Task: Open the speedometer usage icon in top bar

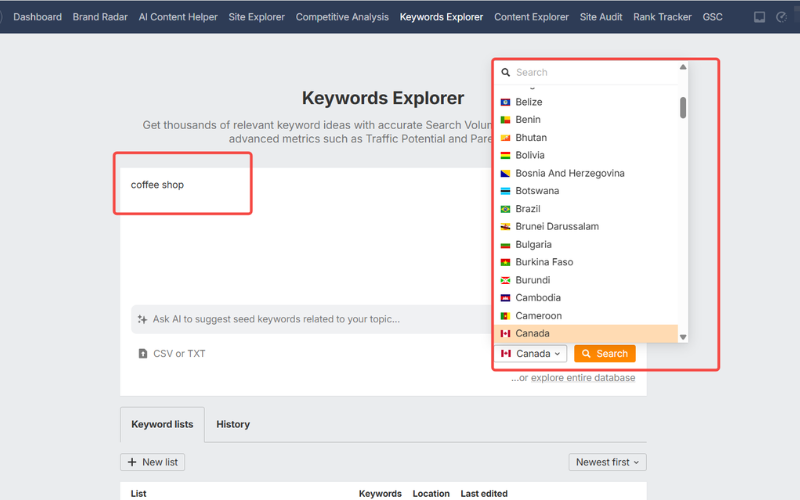Action: point(781,17)
